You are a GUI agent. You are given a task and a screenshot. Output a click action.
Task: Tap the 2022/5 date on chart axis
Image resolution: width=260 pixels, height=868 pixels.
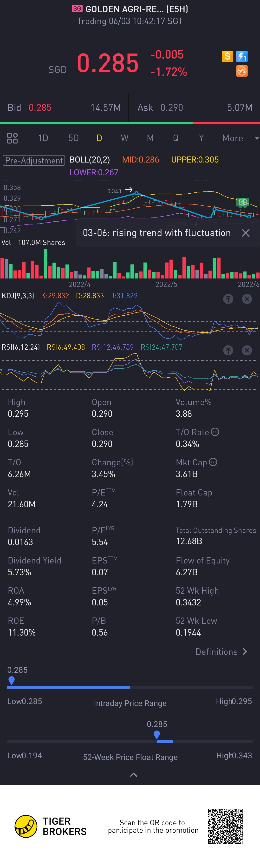(x=166, y=285)
